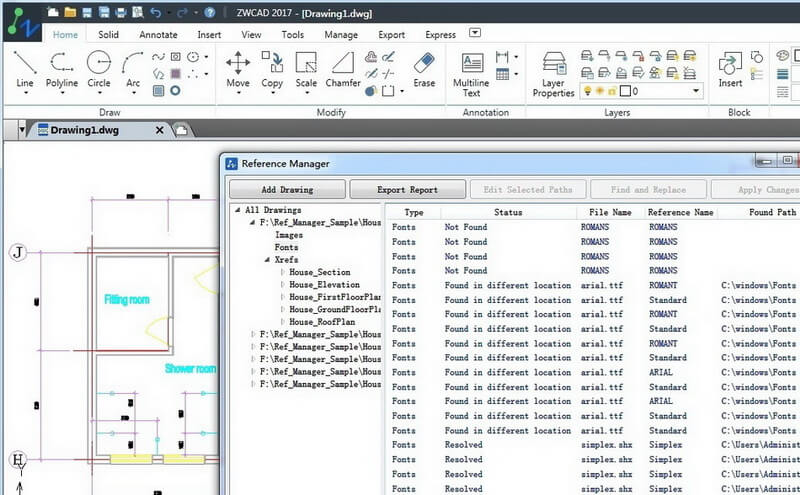This screenshot has height=495, width=800.
Task: Click the ZWCAD application logo
Action: pyautogui.click(x=22, y=22)
